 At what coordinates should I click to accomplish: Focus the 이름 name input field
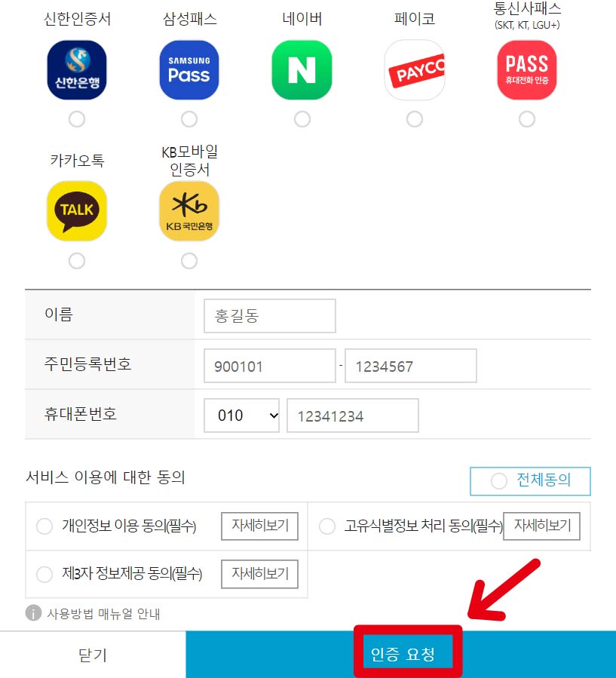coord(270,316)
